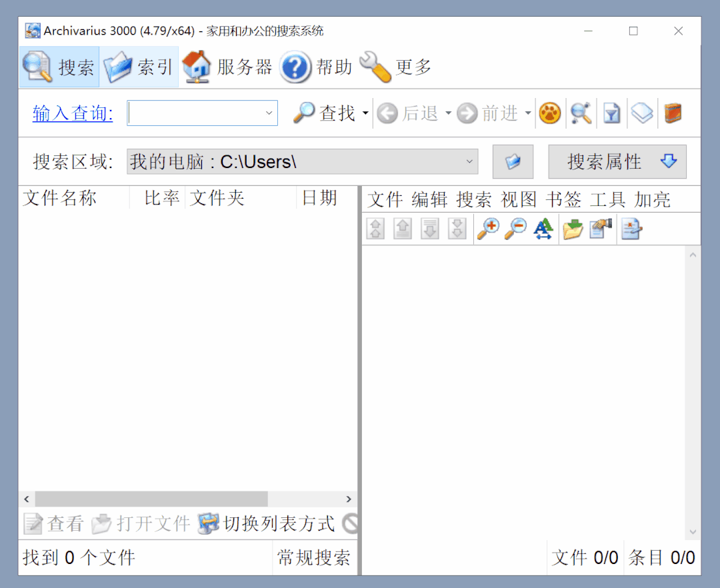
Task: Click the orange paw print icon
Action: pyautogui.click(x=549, y=113)
